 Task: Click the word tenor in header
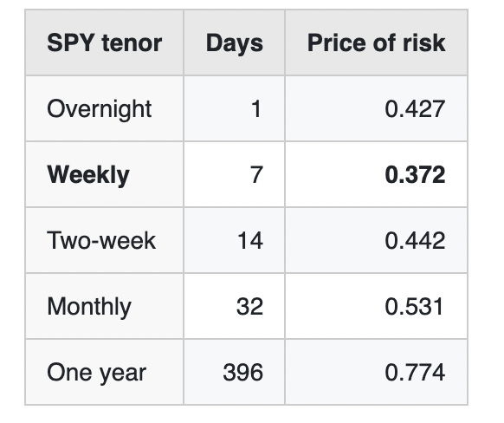[x=132, y=43]
